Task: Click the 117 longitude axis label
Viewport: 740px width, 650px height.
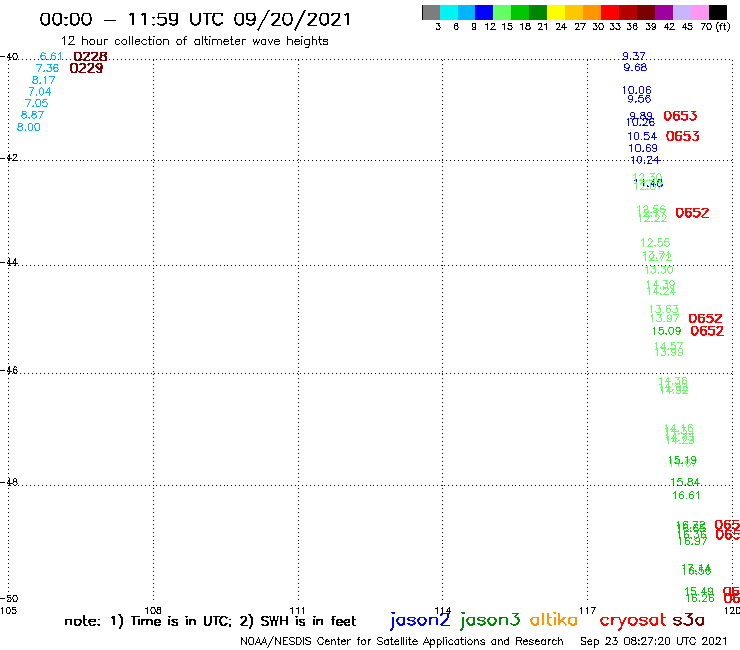Action: pyautogui.click(x=588, y=611)
